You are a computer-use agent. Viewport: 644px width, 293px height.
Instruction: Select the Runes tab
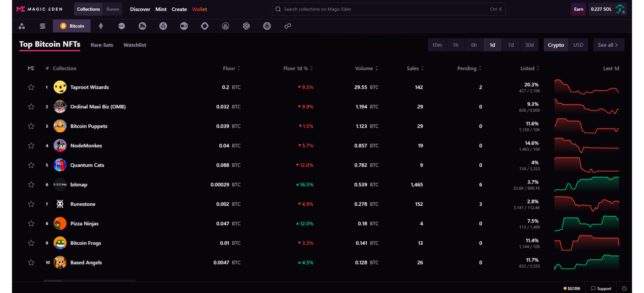pyautogui.click(x=113, y=9)
